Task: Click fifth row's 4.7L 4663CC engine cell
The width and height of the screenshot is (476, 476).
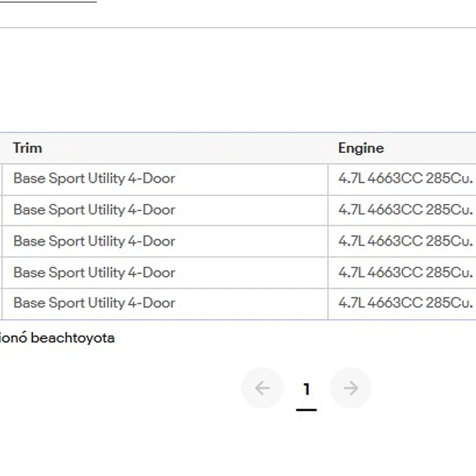Action: click(402, 304)
